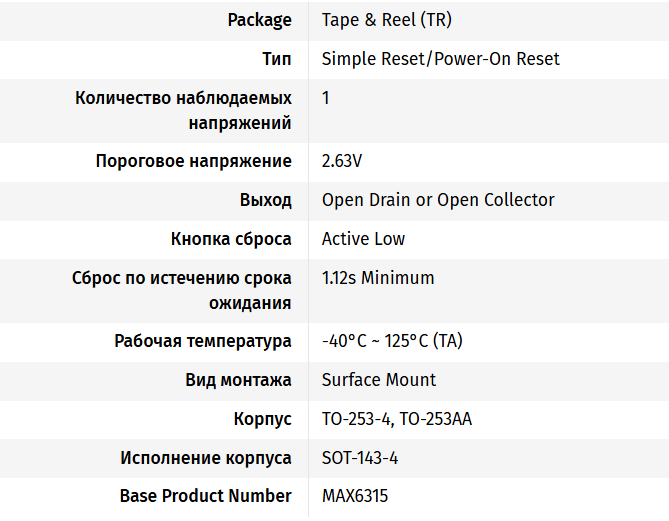Click the "Выход" label
This screenshot has height=521, width=669.
[x=265, y=200]
